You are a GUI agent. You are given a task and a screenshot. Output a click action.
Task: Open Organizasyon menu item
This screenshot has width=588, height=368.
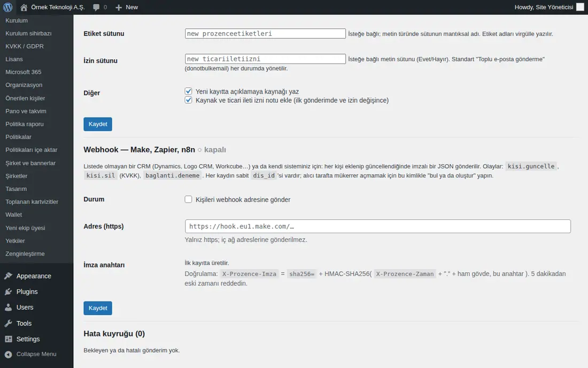[24, 85]
